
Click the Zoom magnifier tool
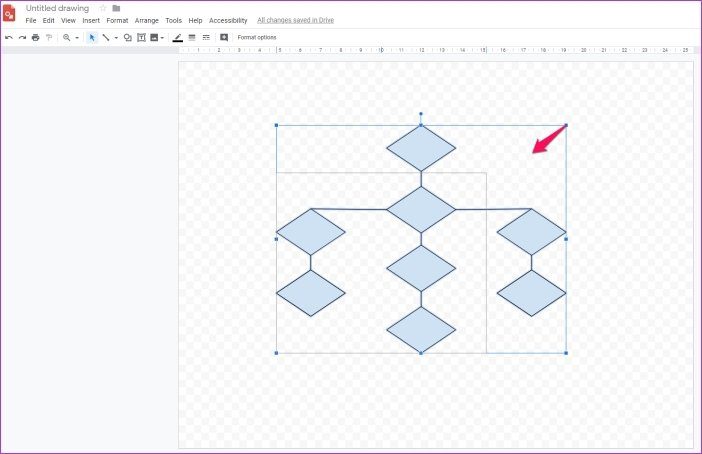click(x=67, y=38)
